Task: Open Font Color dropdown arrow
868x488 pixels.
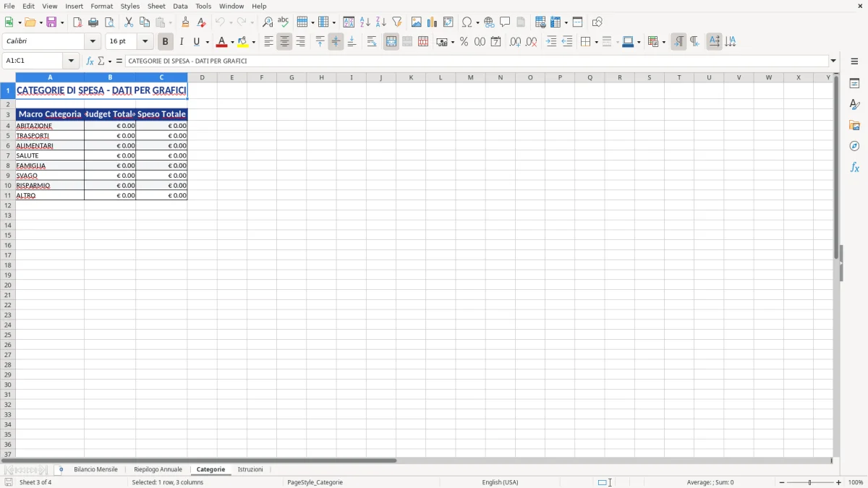Action: [232, 42]
